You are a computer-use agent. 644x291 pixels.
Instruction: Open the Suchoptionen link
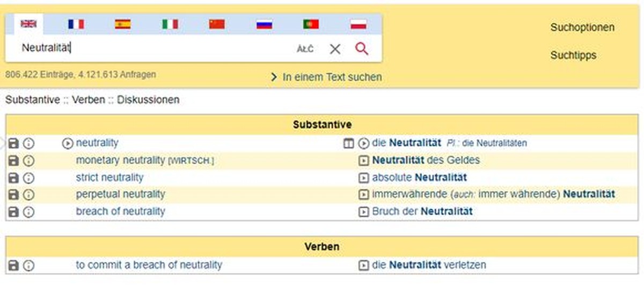click(x=582, y=27)
